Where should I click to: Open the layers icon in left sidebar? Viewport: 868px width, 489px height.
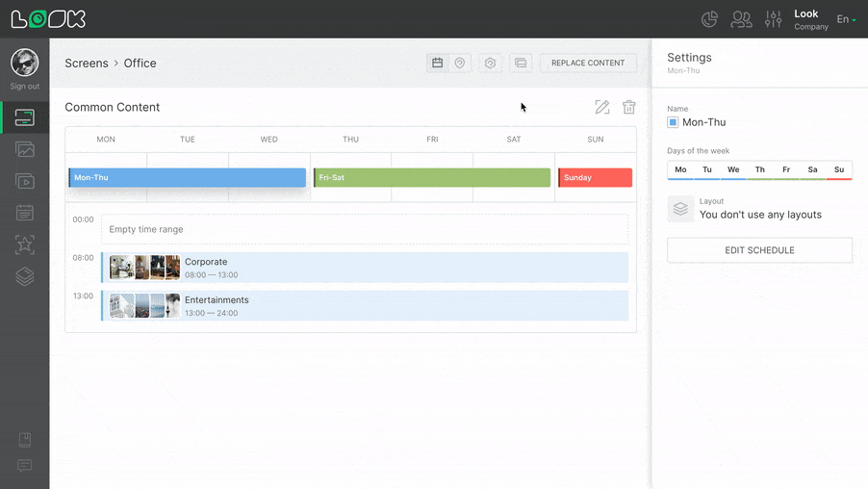(x=25, y=276)
